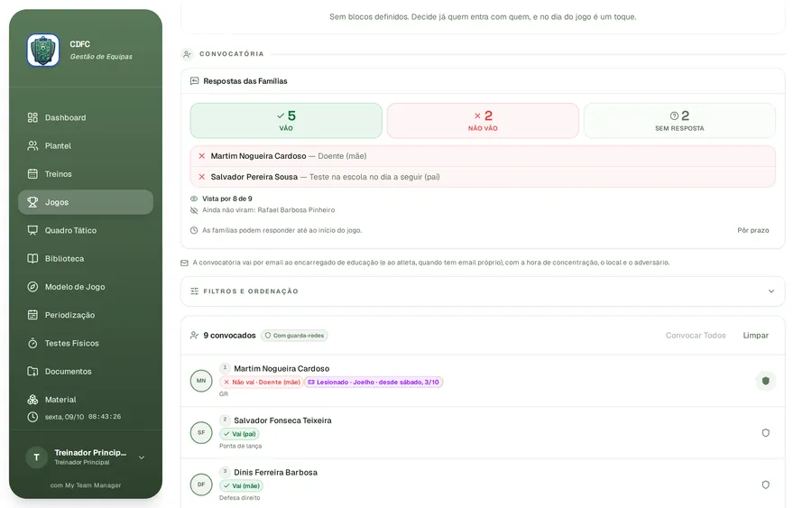812x508 pixels.
Task: Select the Quadro Tático board icon
Action: (32, 230)
